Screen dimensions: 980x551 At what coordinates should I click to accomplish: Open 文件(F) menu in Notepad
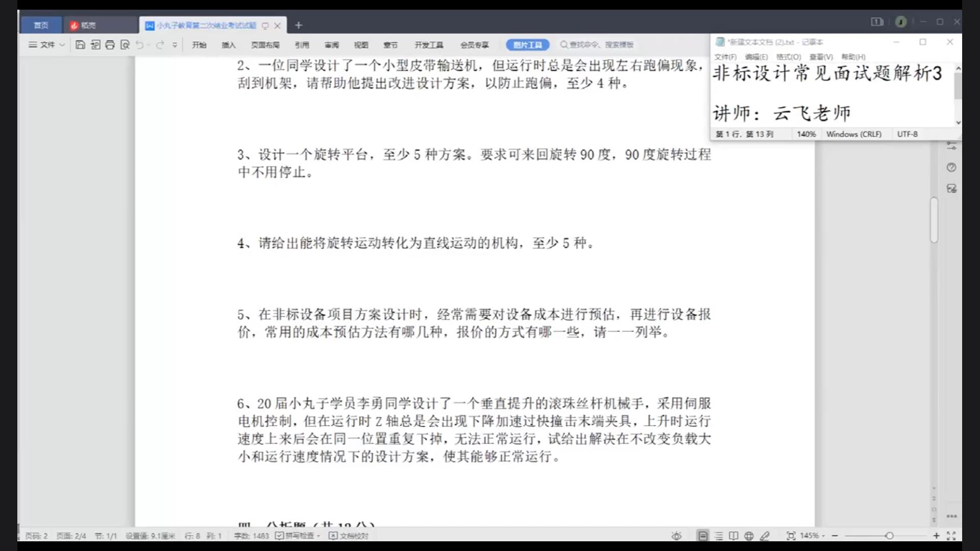tap(725, 57)
